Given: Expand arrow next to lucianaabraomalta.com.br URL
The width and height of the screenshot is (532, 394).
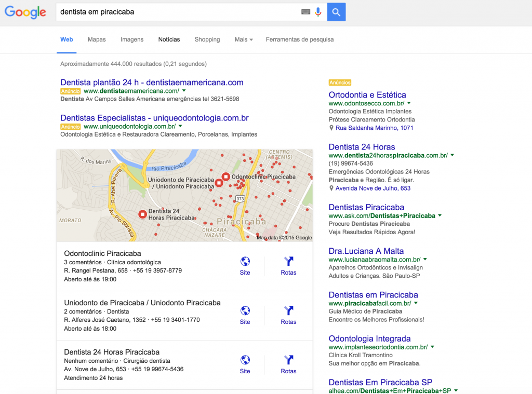Looking at the screenshot, I should coord(425,259).
